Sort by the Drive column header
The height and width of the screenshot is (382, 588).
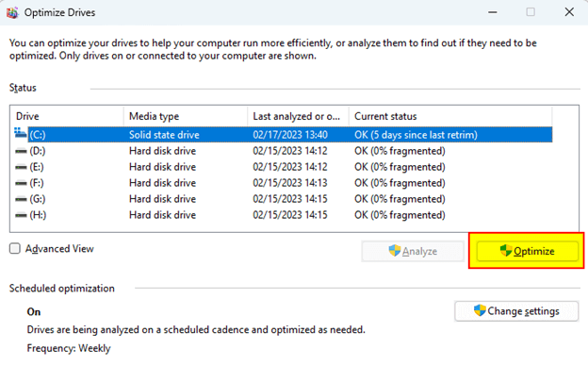point(66,116)
